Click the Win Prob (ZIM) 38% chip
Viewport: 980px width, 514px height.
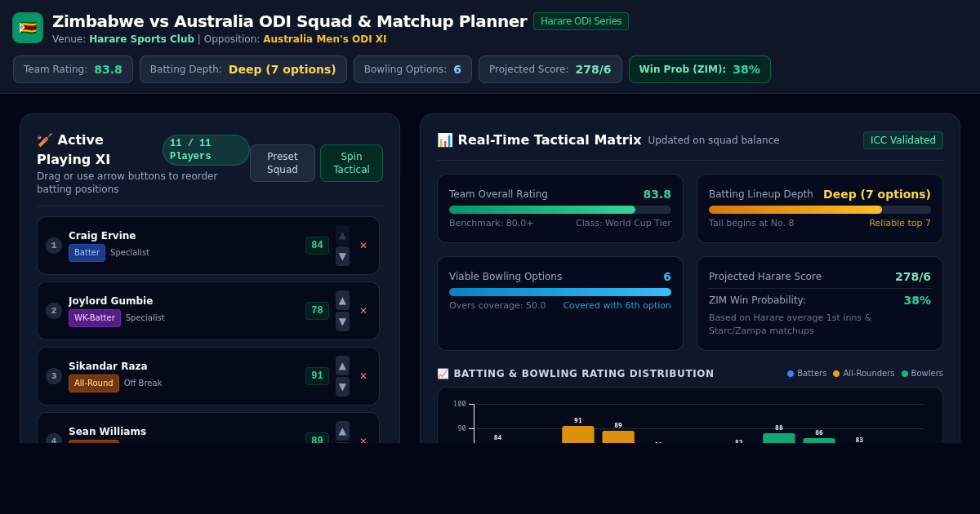[700, 69]
